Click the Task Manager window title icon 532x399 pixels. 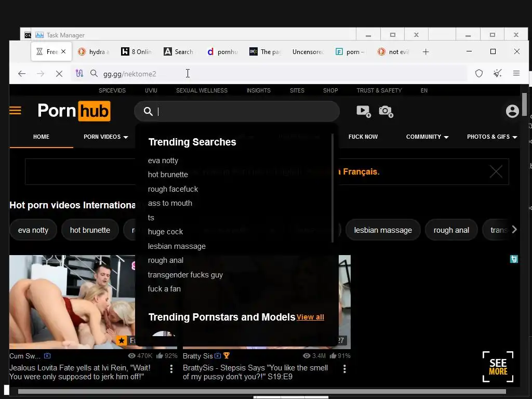point(39,35)
